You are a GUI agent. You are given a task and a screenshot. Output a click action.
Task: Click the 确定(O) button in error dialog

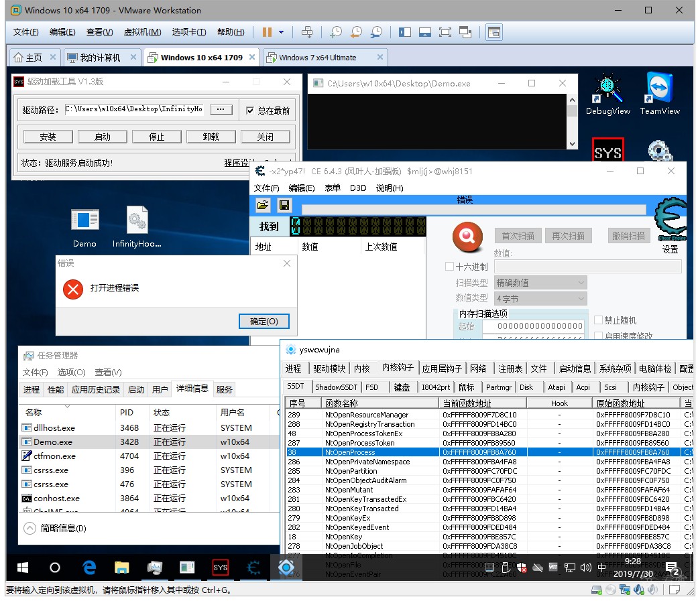point(264,321)
